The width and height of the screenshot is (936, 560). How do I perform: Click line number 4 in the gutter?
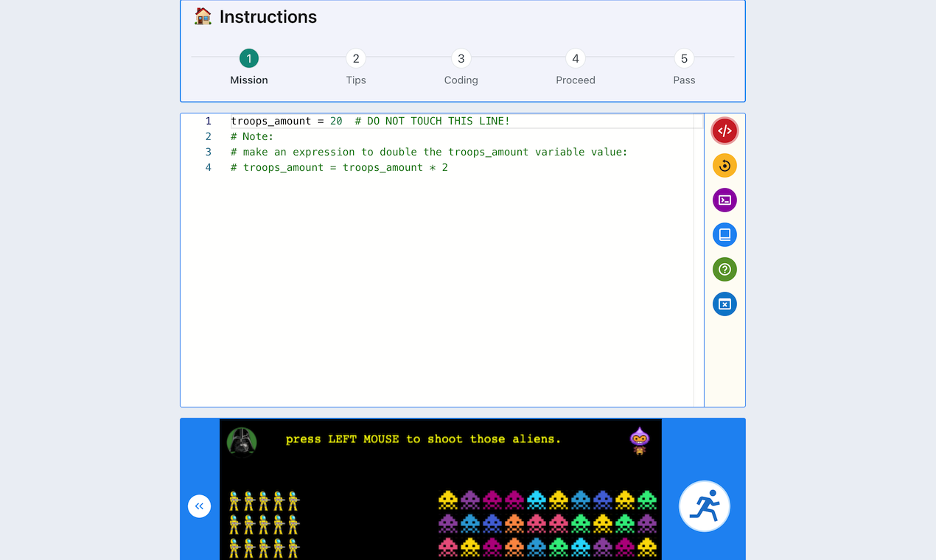click(208, 167)
